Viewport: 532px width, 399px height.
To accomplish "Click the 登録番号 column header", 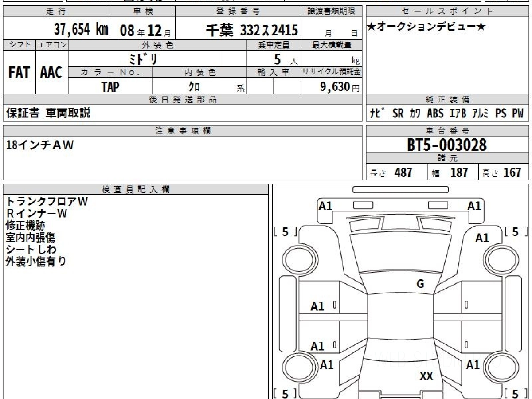I will (x=239, y=11).
